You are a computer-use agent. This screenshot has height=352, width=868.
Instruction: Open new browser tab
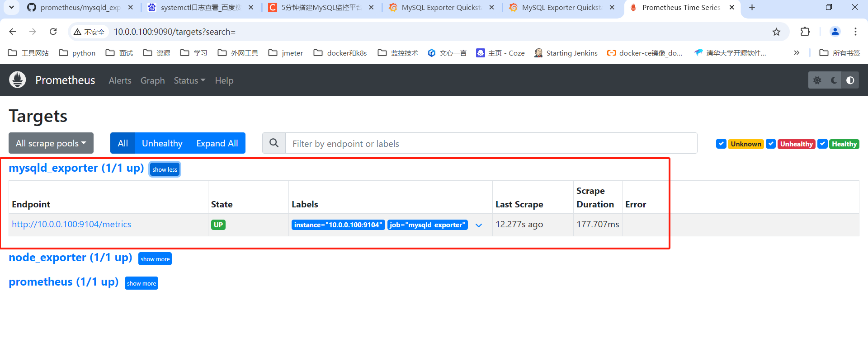coord(752,7)
